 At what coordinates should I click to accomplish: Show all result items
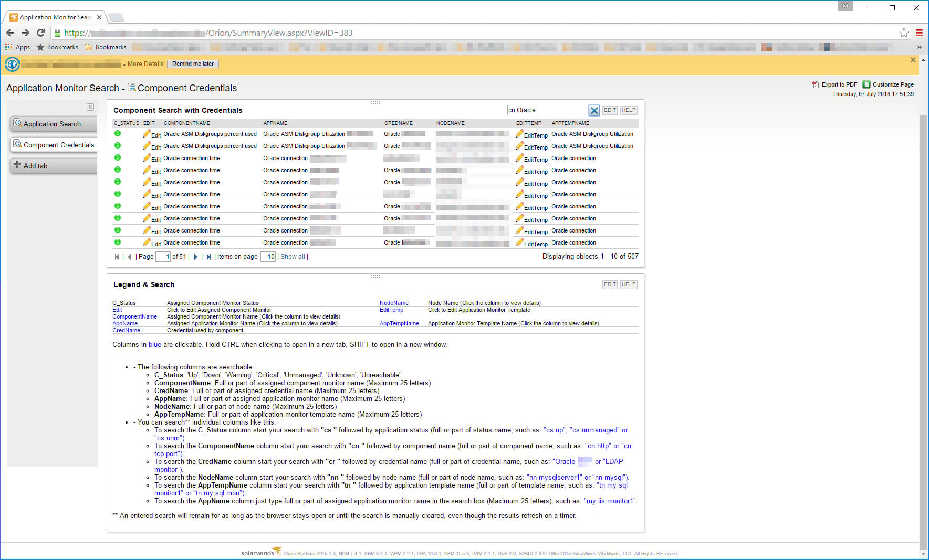(x=293, y=257)
